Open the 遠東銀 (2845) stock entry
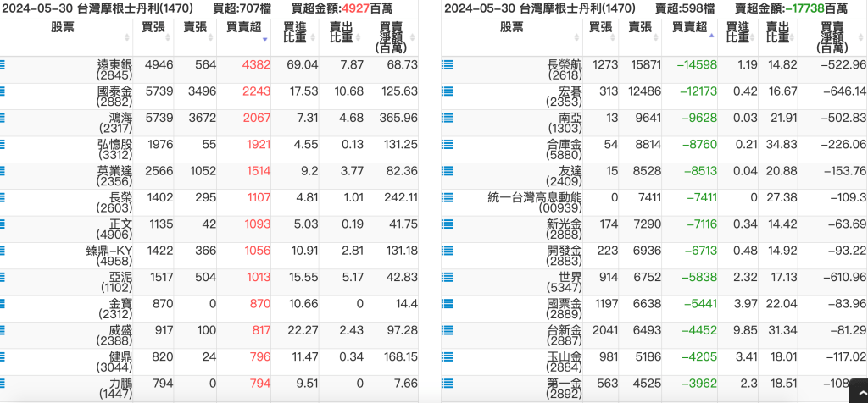868x403 pixels. point(114,70)
